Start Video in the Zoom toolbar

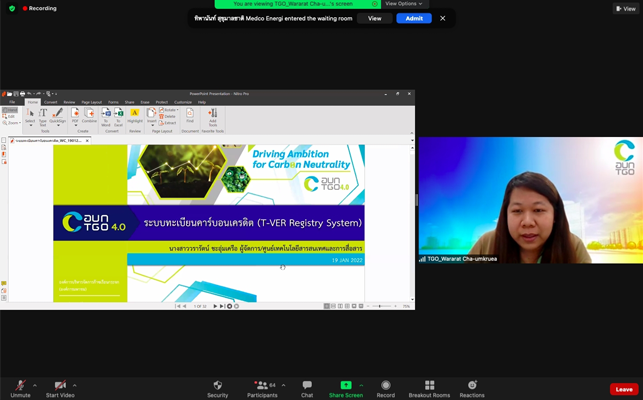(x=60, y=389)
